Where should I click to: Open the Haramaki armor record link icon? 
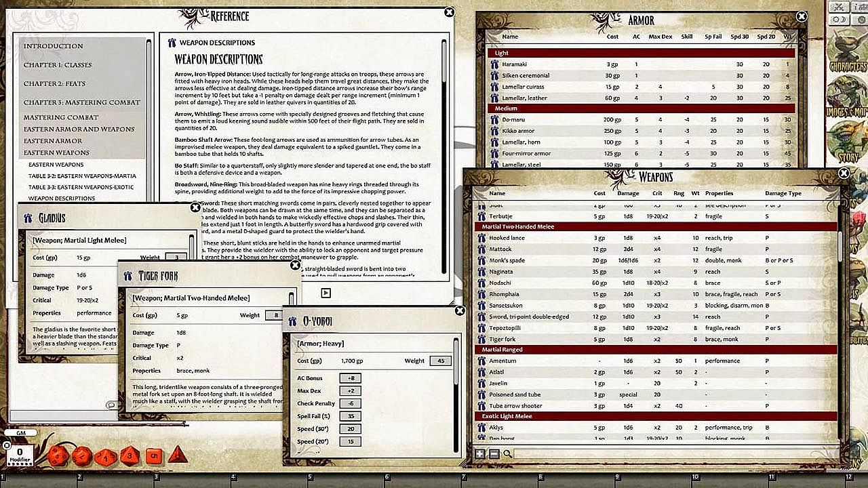494,64
